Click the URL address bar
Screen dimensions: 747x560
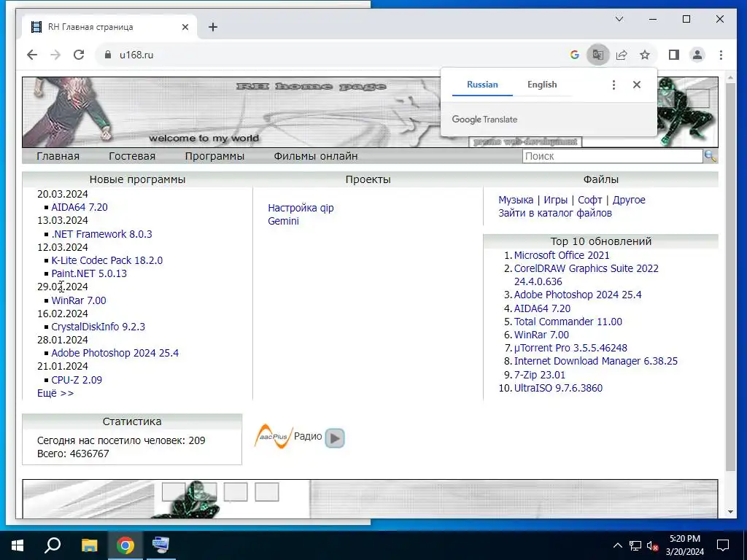(x=333, y=55)
